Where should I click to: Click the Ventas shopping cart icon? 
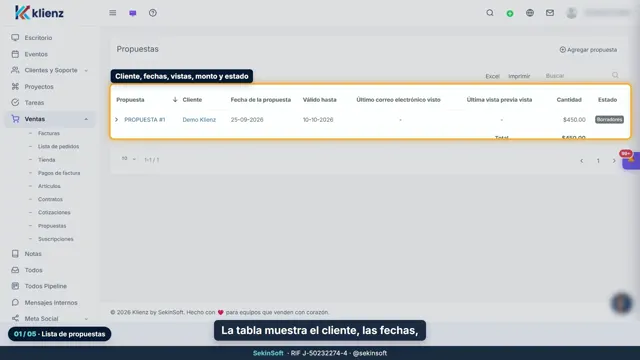(15, 119)
